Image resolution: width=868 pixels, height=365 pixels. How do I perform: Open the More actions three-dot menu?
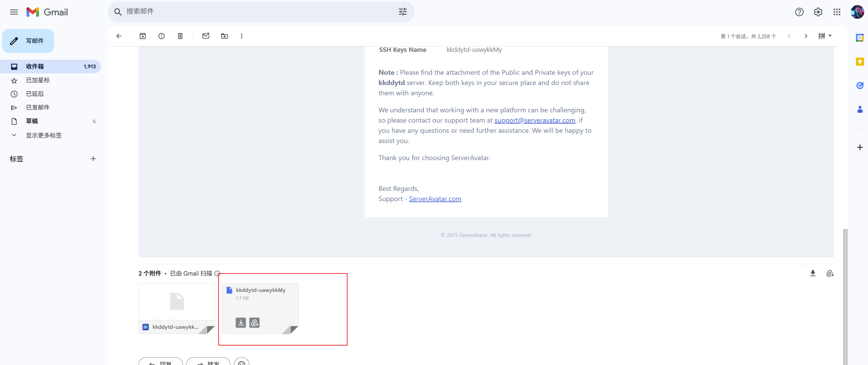tap(242, 36)
